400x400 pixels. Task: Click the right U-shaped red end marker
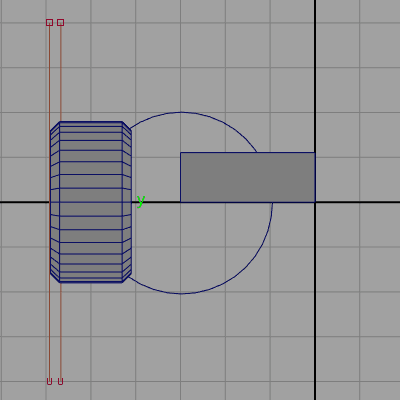60,381
